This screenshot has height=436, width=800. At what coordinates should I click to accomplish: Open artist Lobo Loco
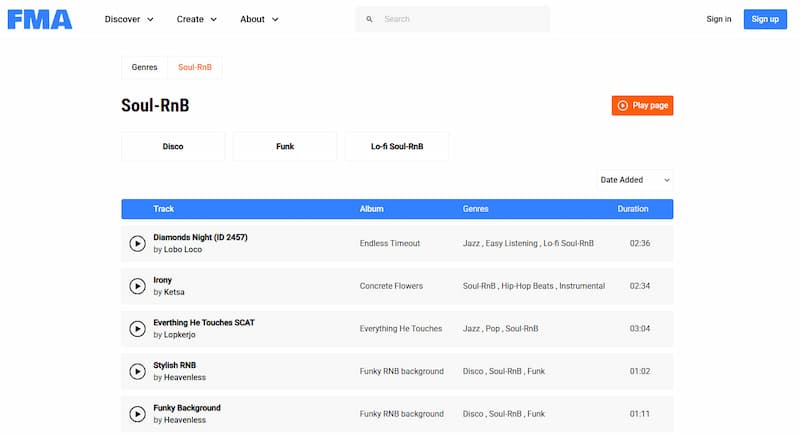[x=183, y=250]
